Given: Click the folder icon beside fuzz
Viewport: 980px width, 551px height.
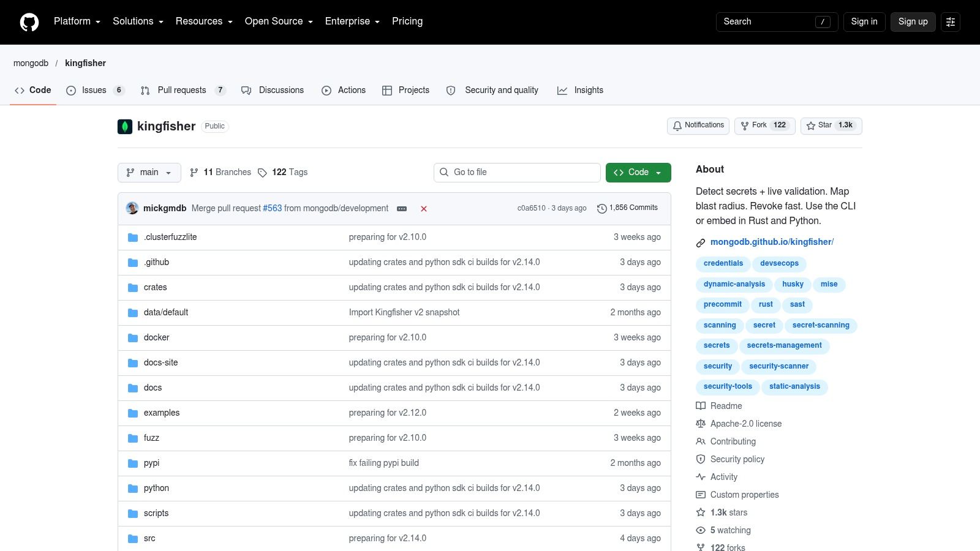Looking at the screenshot, I should click(x=133, y=438).
